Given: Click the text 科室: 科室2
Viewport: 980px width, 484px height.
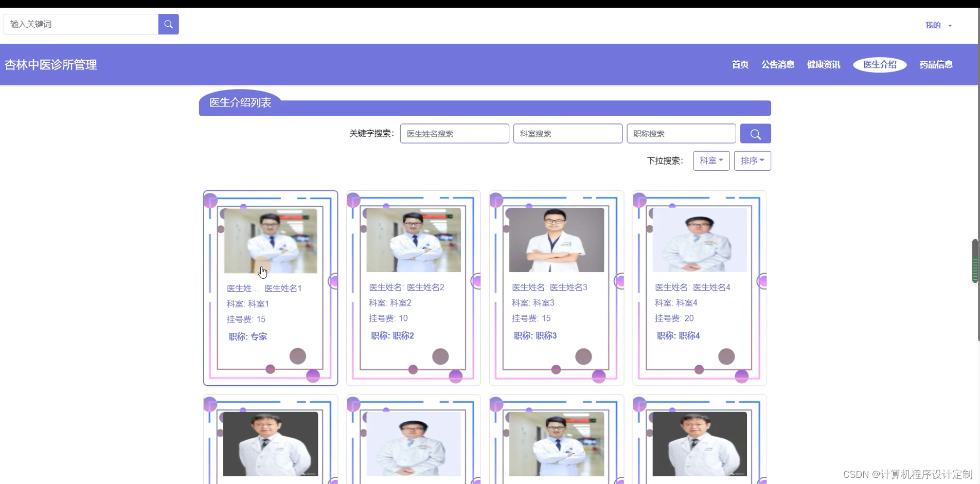Looking at the screenshot, I should (x=390, y=303).
